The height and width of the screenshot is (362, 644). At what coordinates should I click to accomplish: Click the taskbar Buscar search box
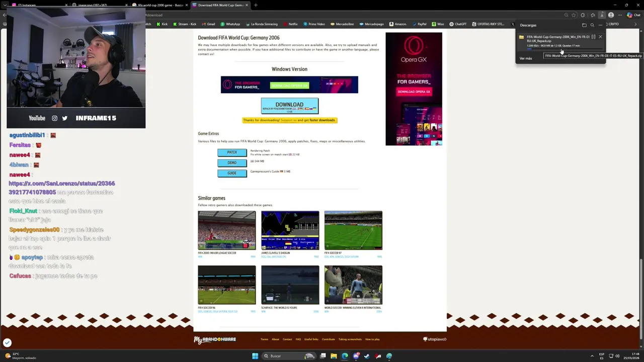289,356
